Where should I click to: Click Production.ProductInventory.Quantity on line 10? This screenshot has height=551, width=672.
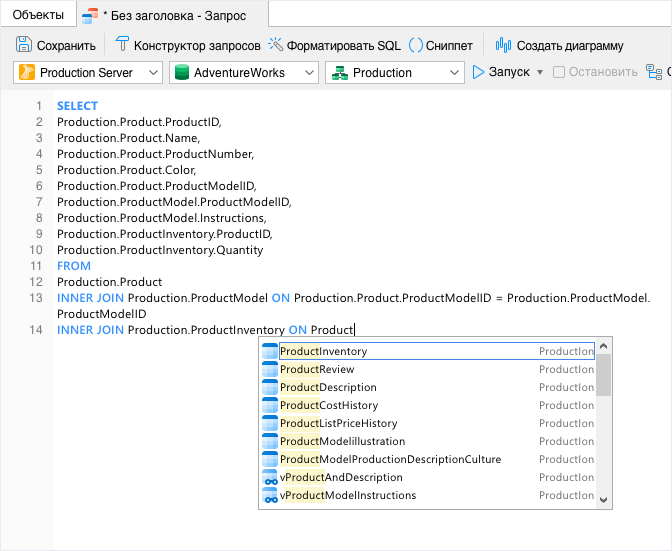160,250
